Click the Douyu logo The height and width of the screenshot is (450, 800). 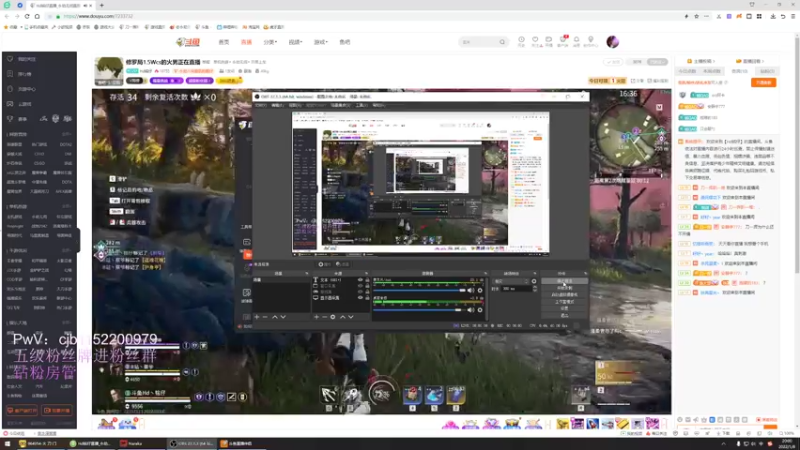pos(188,42)
